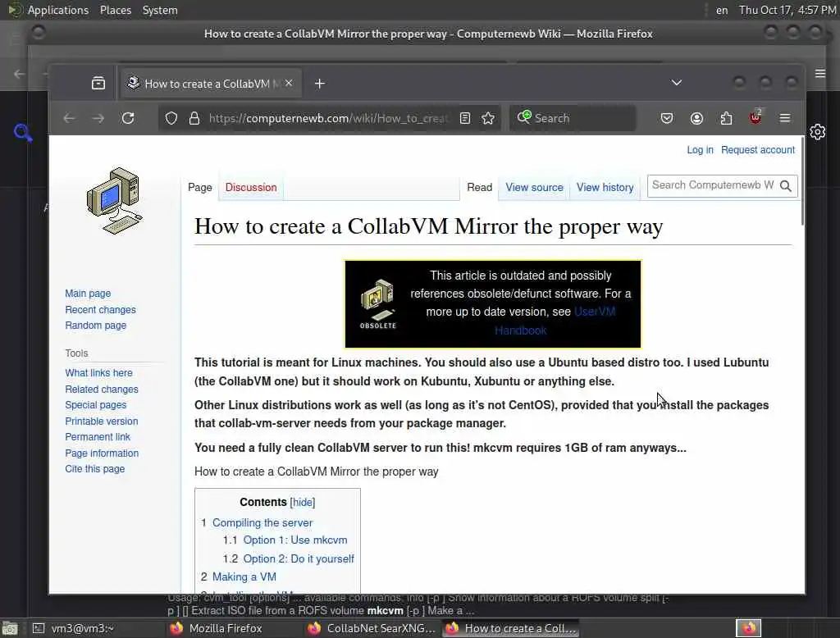This screenshot has height=638, width=840.
Task: Switch to CollabNet SearXNG taskbar entry
Action: pyautogui.click(x=372, y=628)
